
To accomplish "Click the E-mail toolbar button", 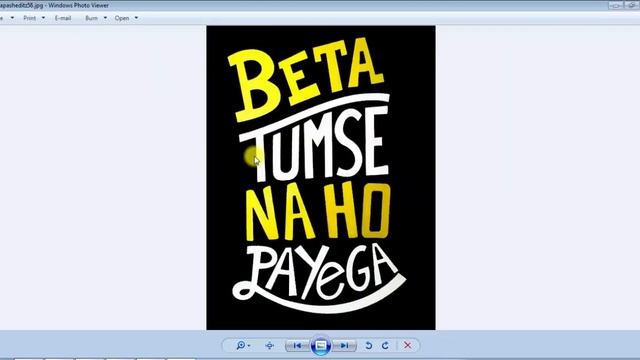I will 63,18.
